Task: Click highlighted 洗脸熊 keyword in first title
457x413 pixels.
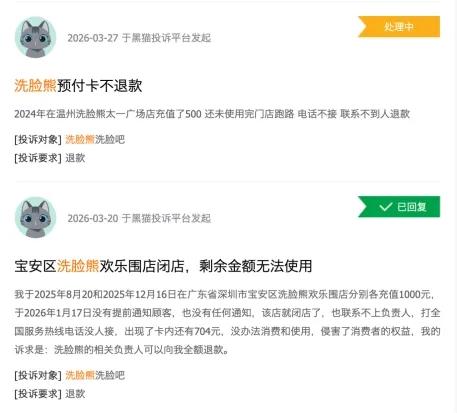Action: point(36,86)
